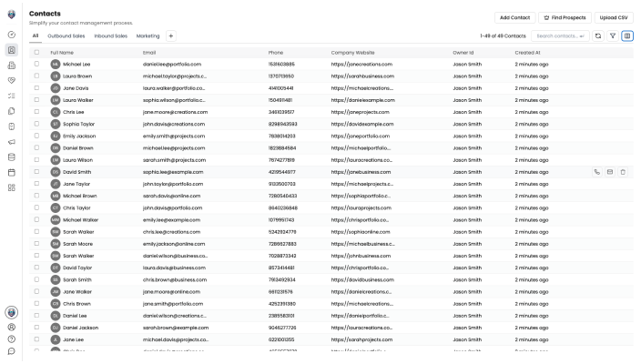Focus the Search contacts input field
This screenshot has width=641, height=364.
pos(557,35)
